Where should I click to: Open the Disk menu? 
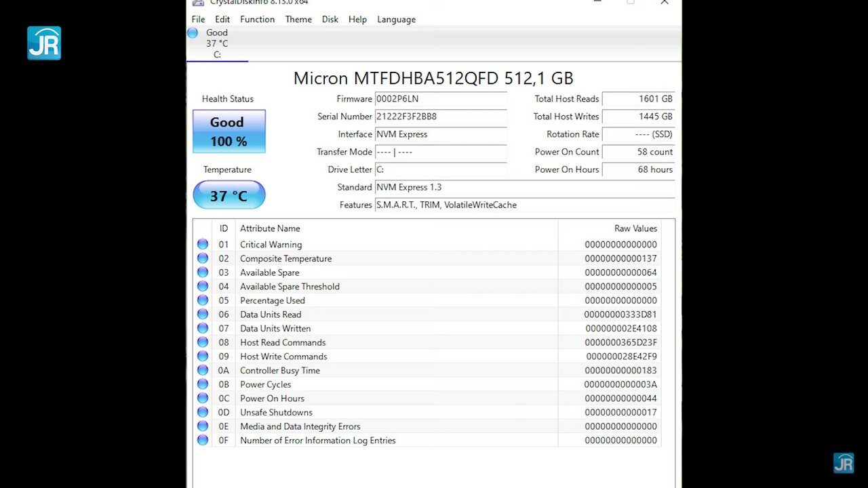330,20
